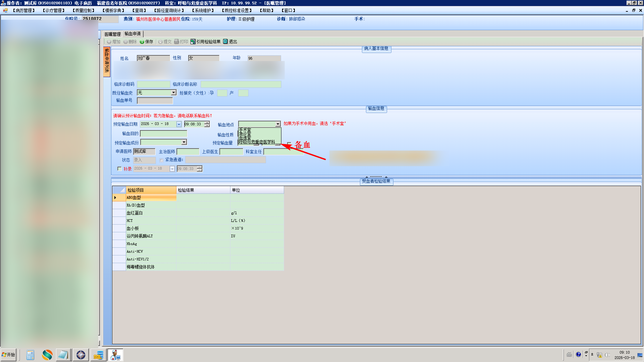The width and height of the screenshot is (644, 362).
Task: Check the 补录 checkbox
Action: click(119, 169)
